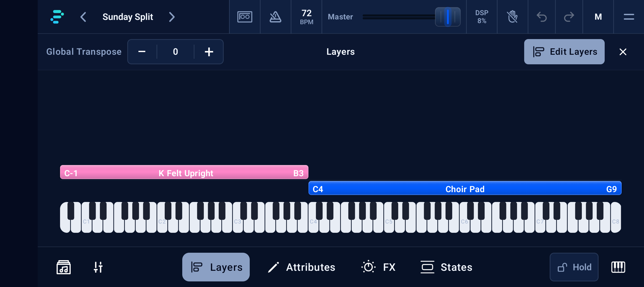The width and height of the screenshot is (644, 287).
Task: Go to next preset arrow
Action: 172,17
